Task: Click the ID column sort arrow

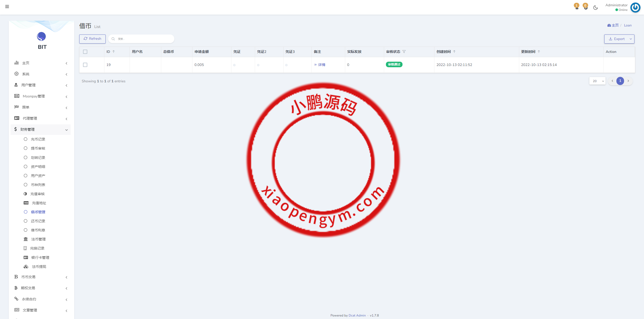Action: point(114,52)
